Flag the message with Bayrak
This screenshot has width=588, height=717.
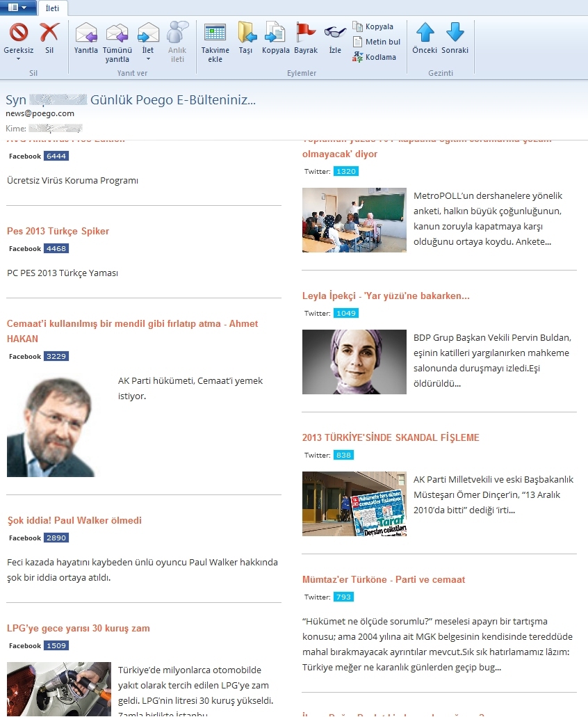pyautogui.click(x=306, y=37)
